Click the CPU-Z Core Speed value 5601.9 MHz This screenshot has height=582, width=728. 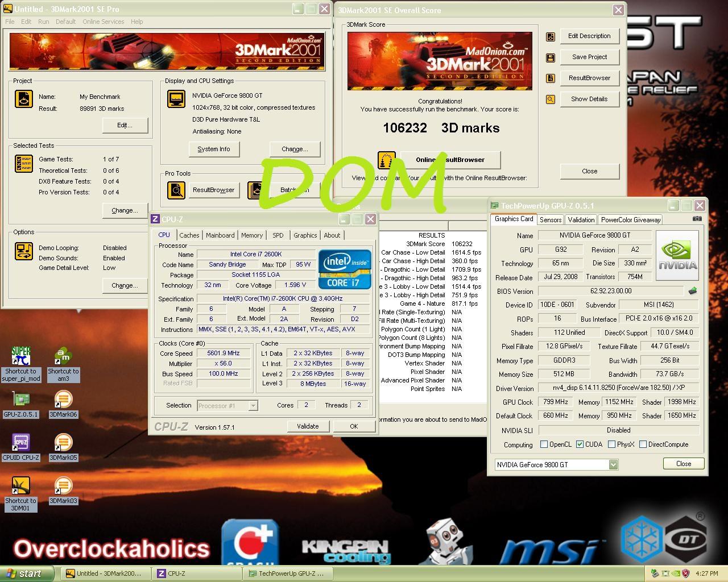[x=224, y=353]
